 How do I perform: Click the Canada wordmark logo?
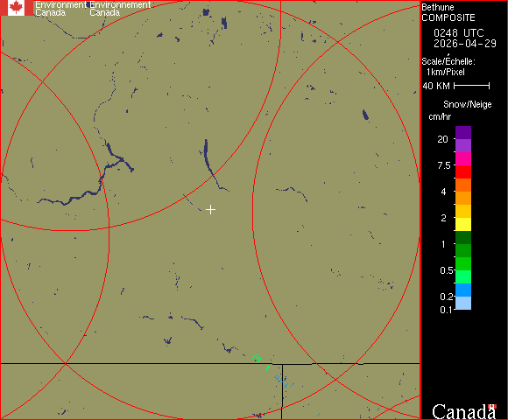[x=464, y=411]
